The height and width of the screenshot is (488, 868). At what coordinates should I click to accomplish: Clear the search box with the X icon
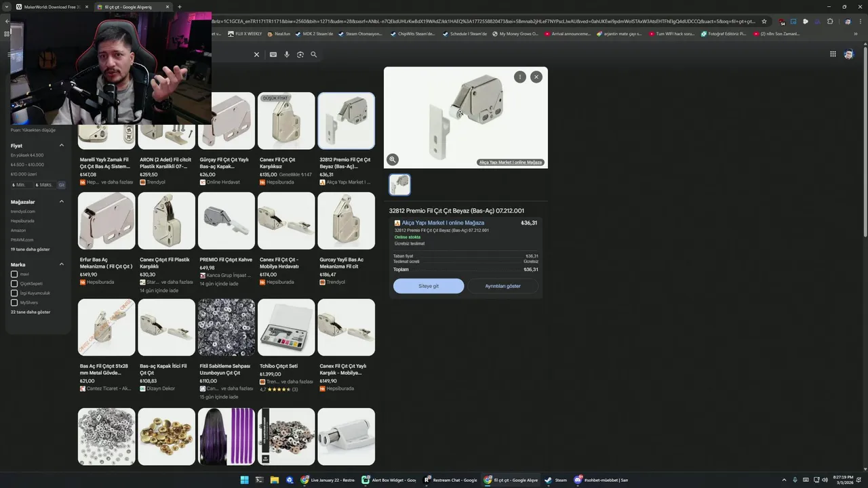point(256,54)
